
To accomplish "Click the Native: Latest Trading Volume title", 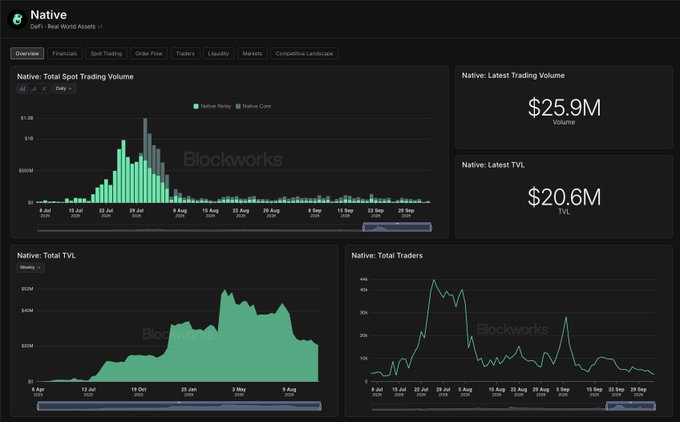I will 513,75.
